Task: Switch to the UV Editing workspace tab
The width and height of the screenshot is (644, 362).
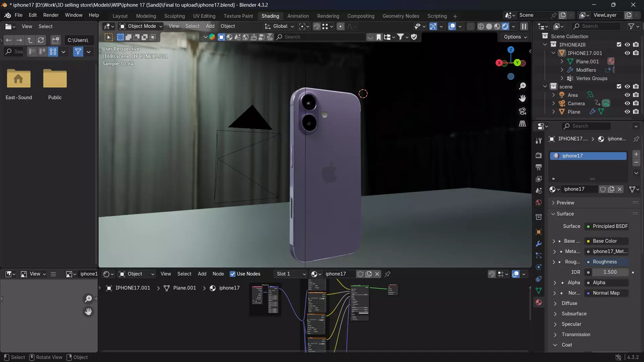Action: point(204,16)
